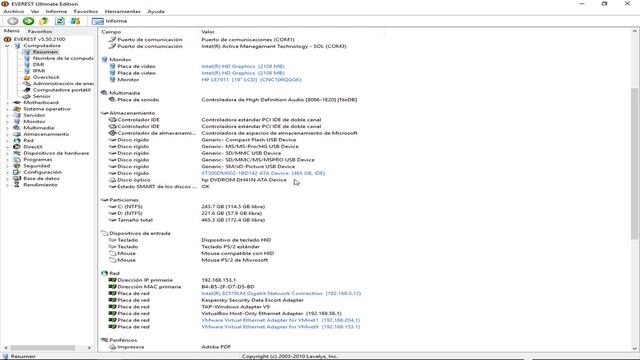This screenshot has height=360, width=640.
Task: Click vertical scrollbar thumb in details pane
Action: click(634, 163)
